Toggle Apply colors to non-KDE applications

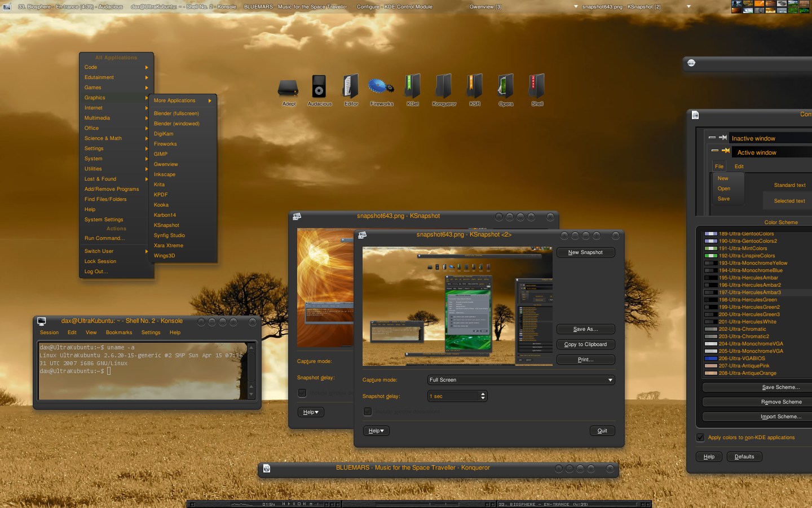tap(700, 437)
